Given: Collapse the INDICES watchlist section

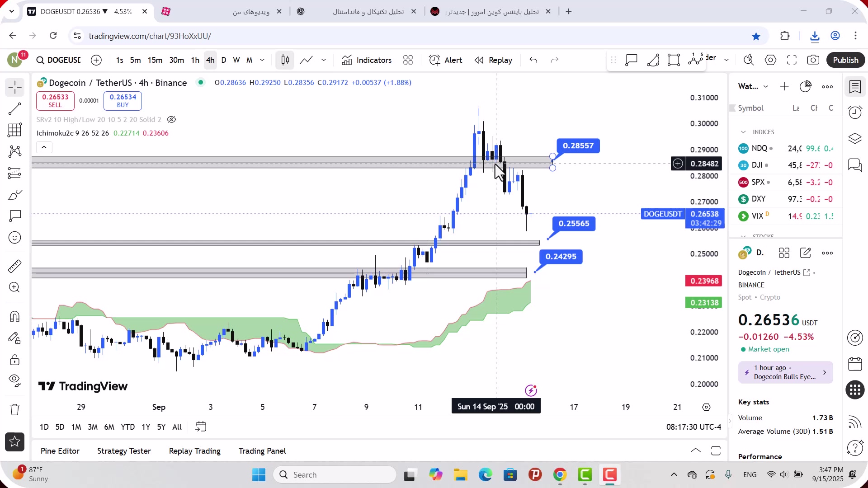Looking at the screenshot, I should [x=743, y=132].
